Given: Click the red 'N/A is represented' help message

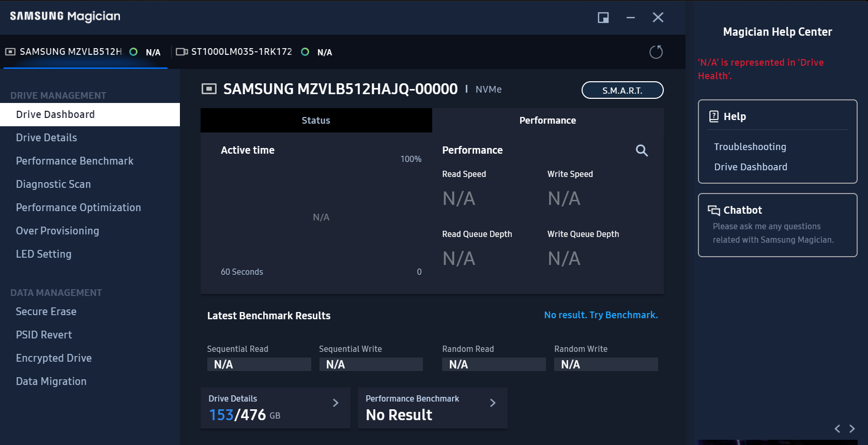Looking at the screenshot, I should point(760,69).
